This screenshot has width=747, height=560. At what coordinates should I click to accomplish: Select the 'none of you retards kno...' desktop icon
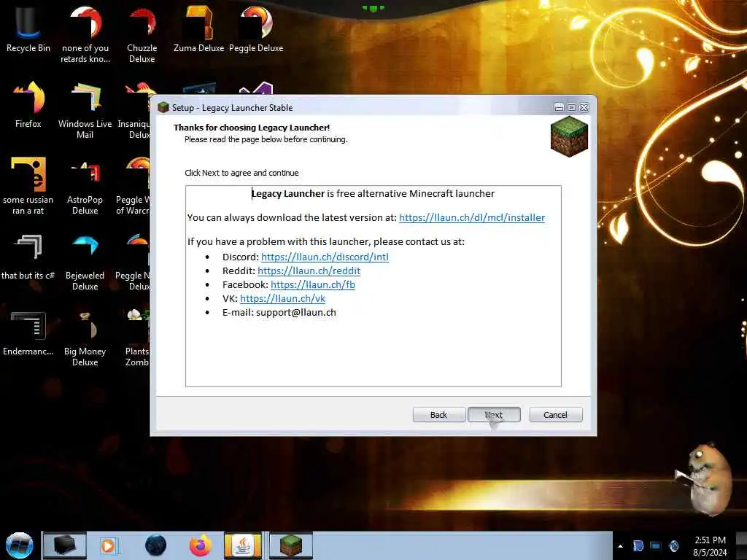[85, 34]
